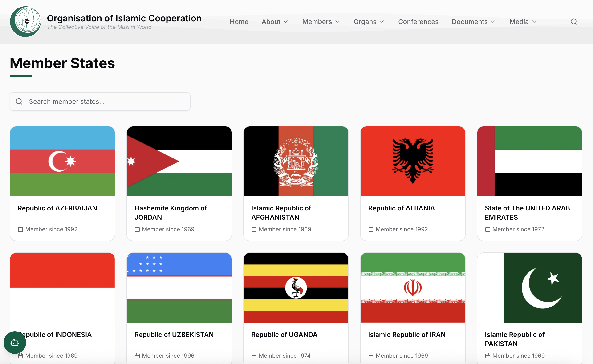Screen dimensions: 593x364
Task: Navigate to Conferences
Action: click(418, 22)
